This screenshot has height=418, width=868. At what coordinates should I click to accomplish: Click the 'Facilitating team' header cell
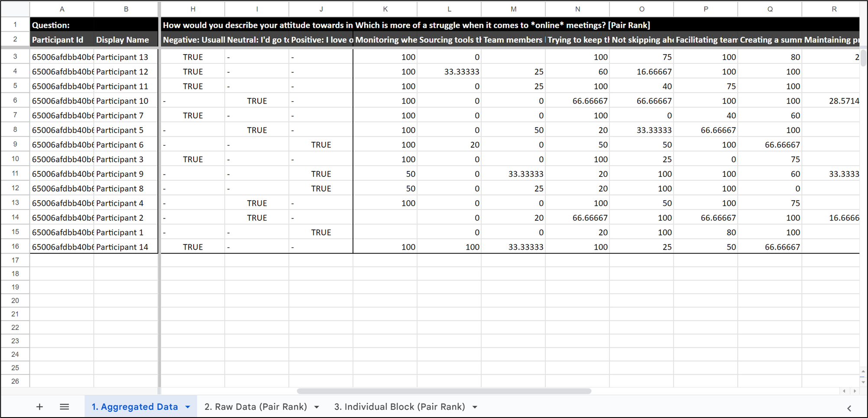tap(706, 39)
